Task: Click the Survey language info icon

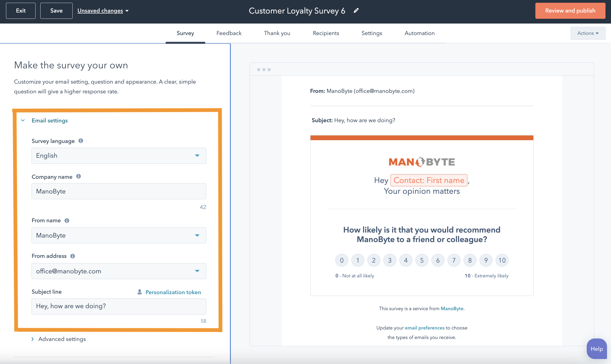Action: [x=81, y=141]
